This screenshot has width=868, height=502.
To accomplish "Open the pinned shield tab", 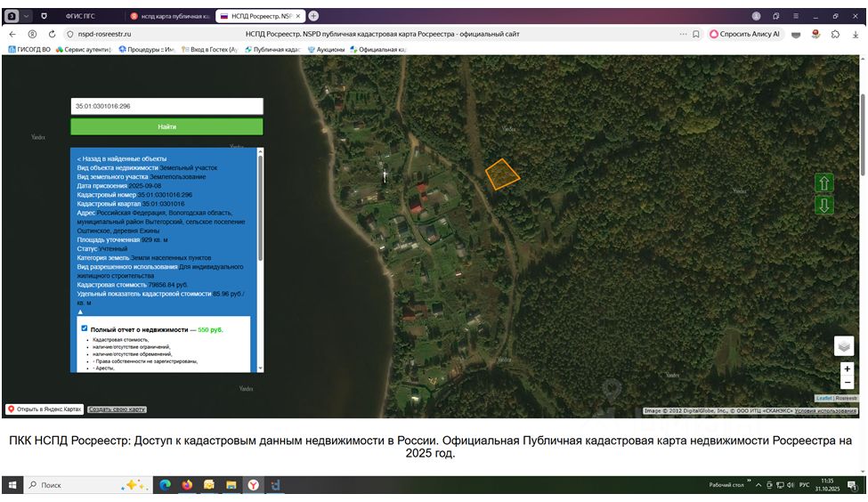I will pyautogui.click(x=45, y=16).
